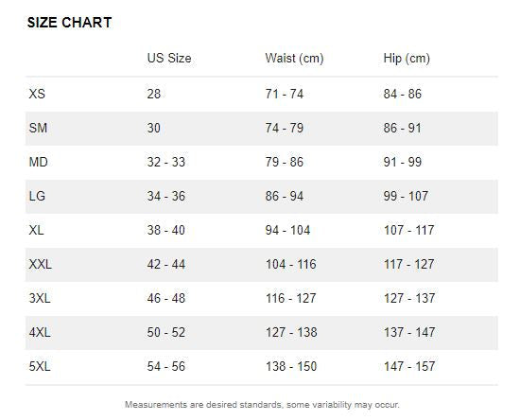Click hip value 107 - 117
Image resolution: width=520 pixels, height=420 pixels.
pyautogui.click(x=408, y=230)
